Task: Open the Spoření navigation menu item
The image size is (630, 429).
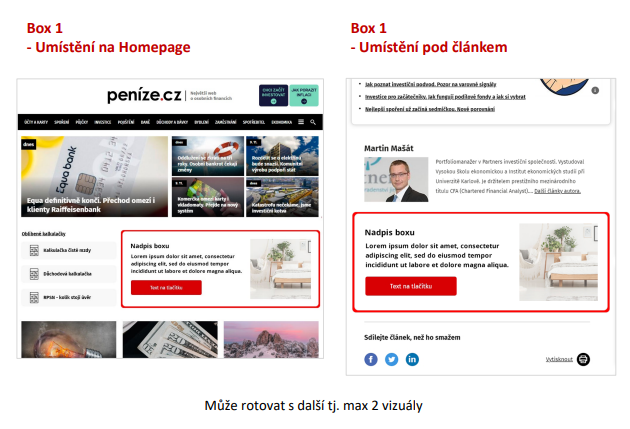Action: [61, 122]
